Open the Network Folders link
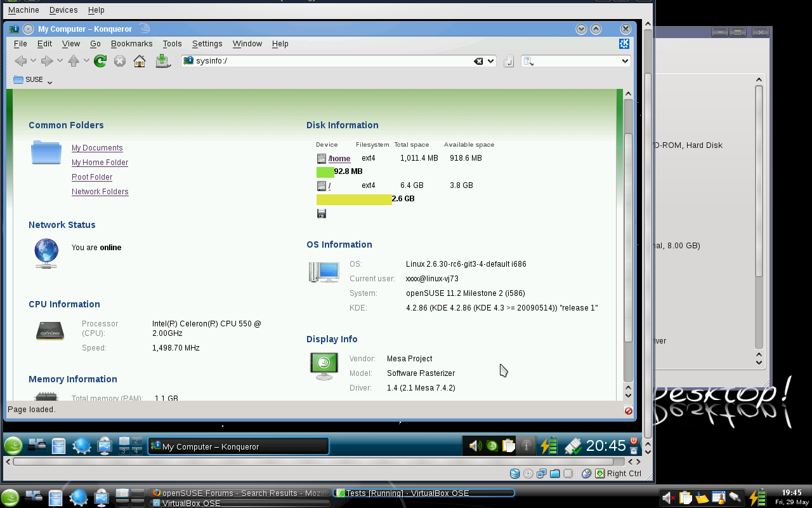Screen dimensions: 812x508 (100, 192)
